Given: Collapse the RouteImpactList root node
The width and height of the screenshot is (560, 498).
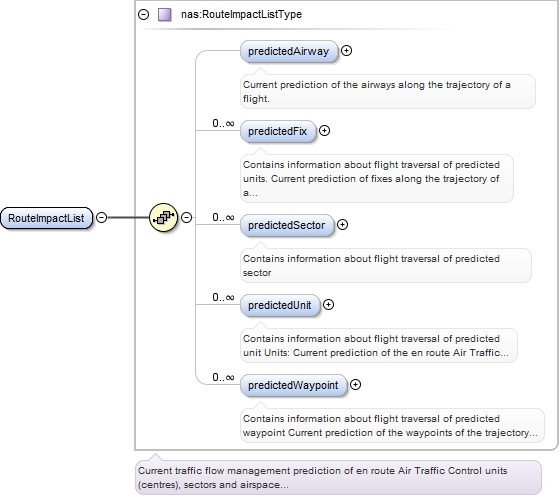Looking at the screenshot, I should click(x=102, y=218).
